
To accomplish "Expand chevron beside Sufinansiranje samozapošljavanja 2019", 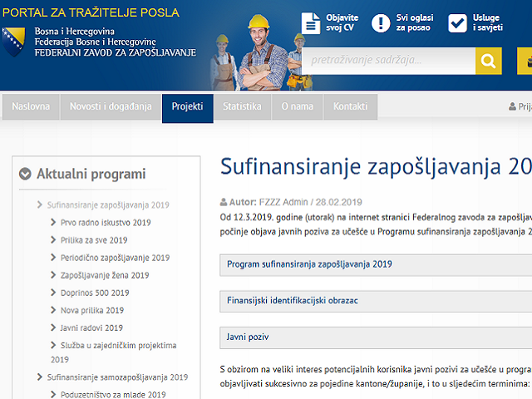I will click(x=40, y=377).
